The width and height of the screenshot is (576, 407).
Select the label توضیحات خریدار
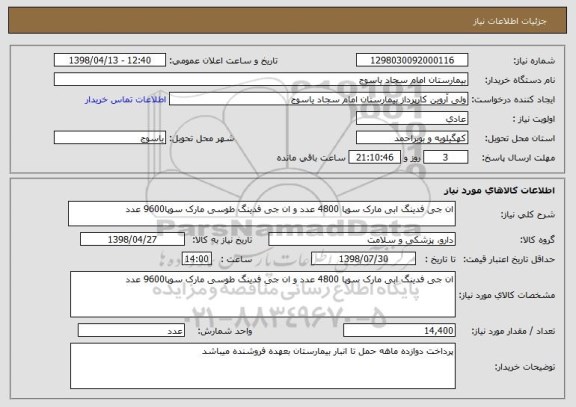point(525,367)
